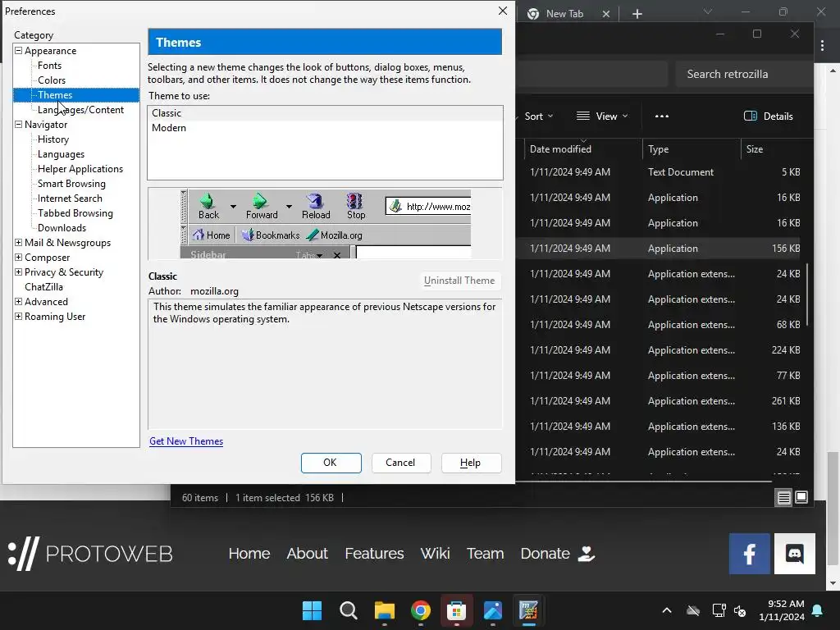Open Internet Search preferences

pyautogui.click(x=70, y=199)
